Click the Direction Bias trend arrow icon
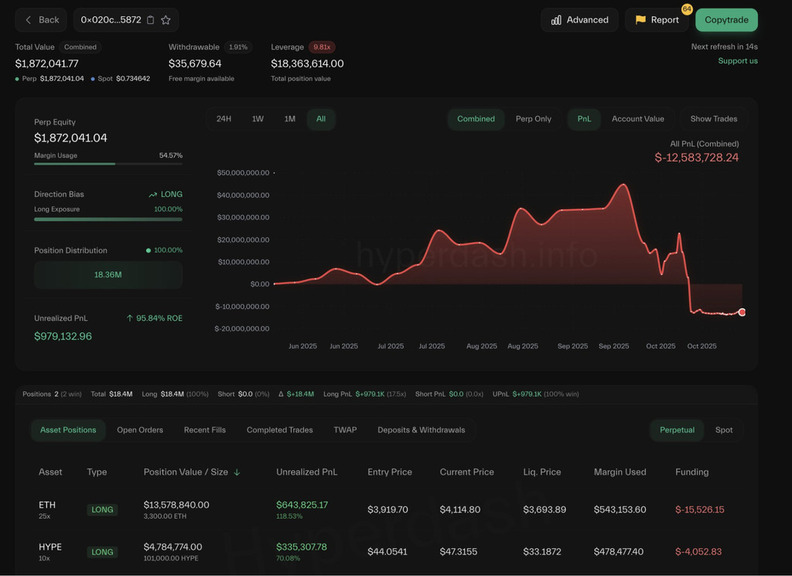The width and height of the screenshot is (792, 576). coord(153,195)
